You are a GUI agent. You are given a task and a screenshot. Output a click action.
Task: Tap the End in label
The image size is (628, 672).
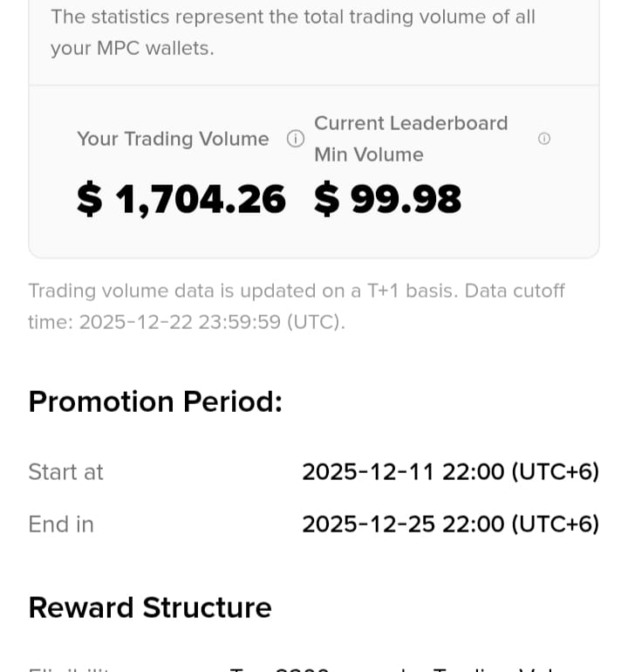(61, 525)
